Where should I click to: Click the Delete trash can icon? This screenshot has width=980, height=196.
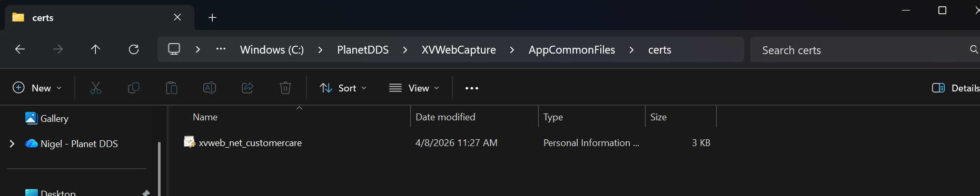click(x=285, y=88)
